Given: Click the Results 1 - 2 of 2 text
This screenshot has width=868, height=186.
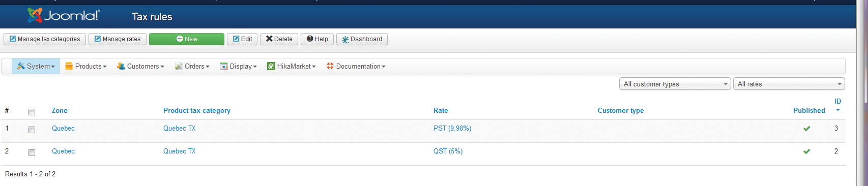Looking at the screenshot, I should [30, 174].
